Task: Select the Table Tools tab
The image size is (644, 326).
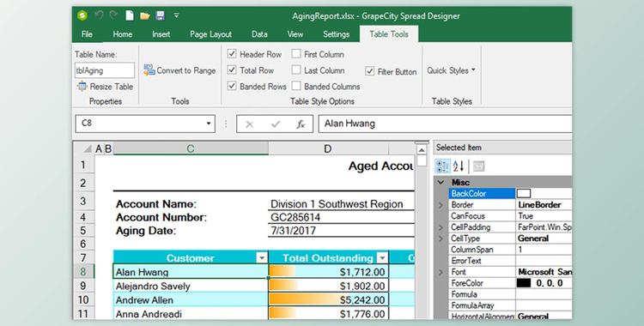Action: pos(388,34)
